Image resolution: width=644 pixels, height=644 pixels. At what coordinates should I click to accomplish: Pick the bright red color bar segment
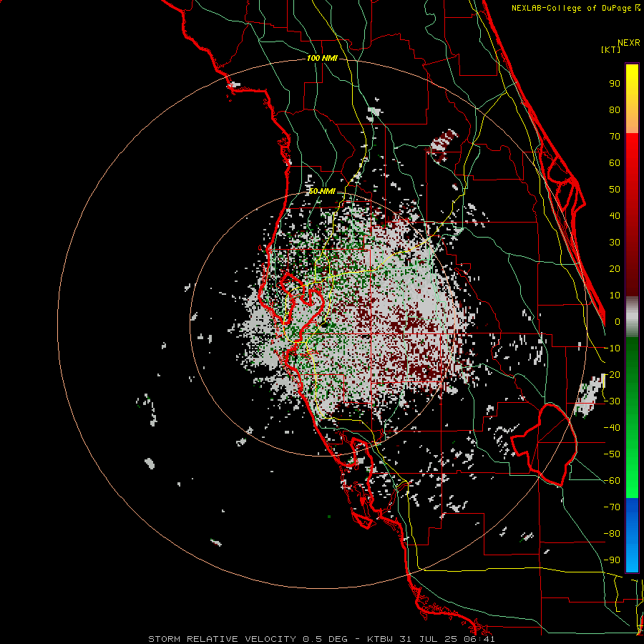pyautogui.click(x=632, y=156)
